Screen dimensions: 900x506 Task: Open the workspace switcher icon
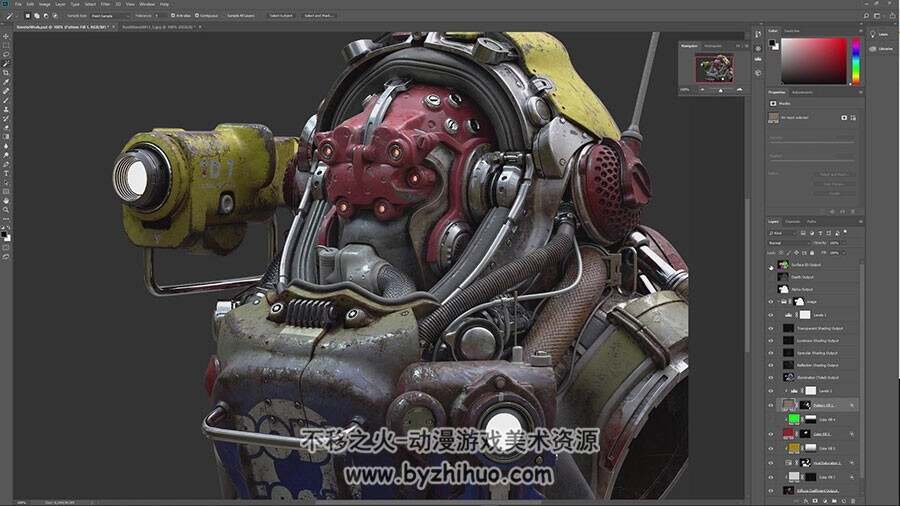click(x=878, y=15)
